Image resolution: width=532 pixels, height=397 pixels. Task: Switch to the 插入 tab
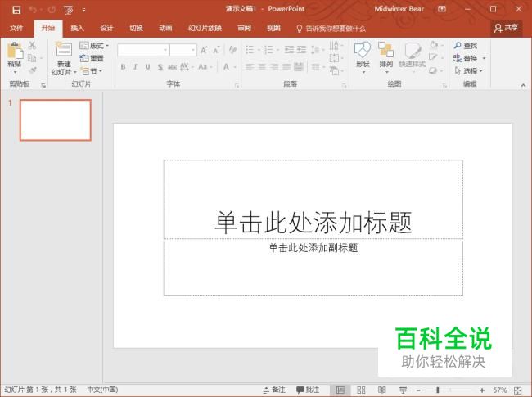click(77, 28)
